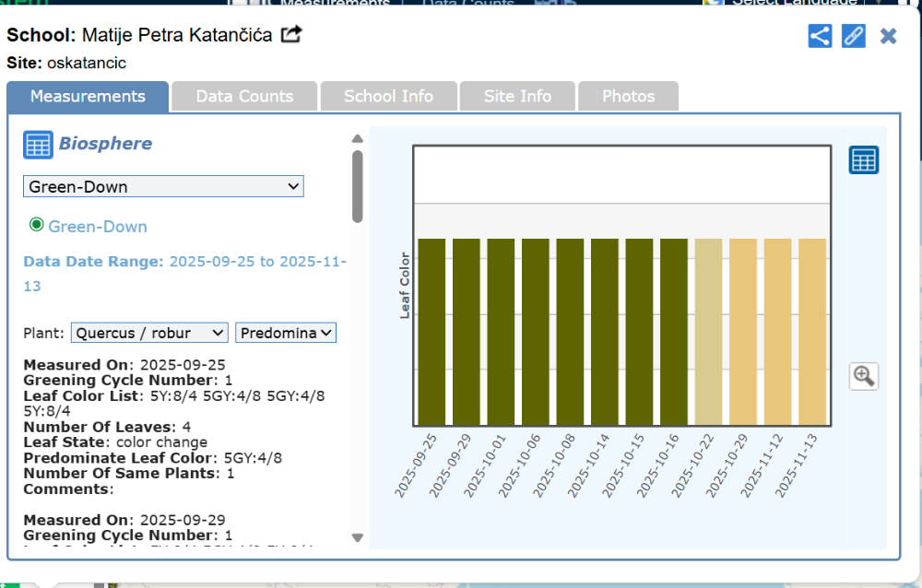The height and width of the screenshot is (588, 922).
Task: Click scroll up arrow in measurements panel
Action: tap(358, 139)
